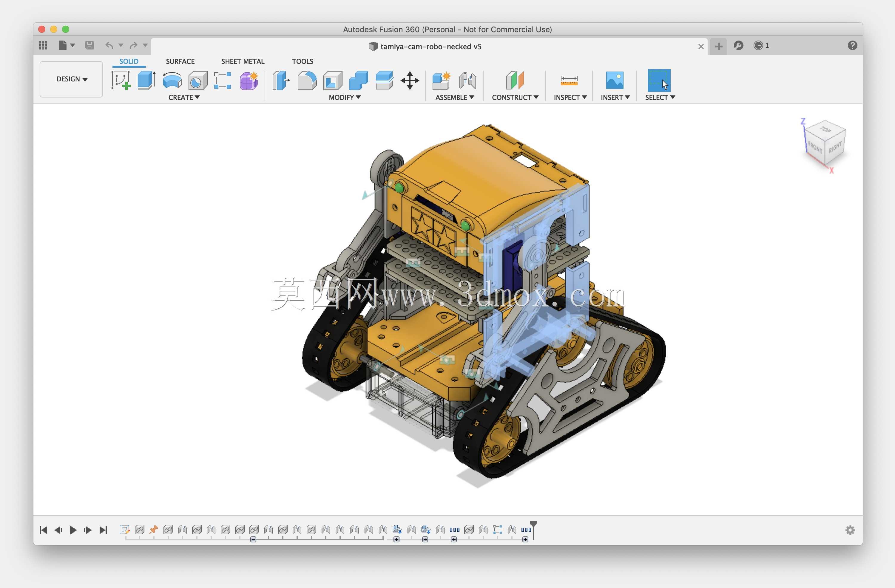Play the timeline

[x=73, y=530]
